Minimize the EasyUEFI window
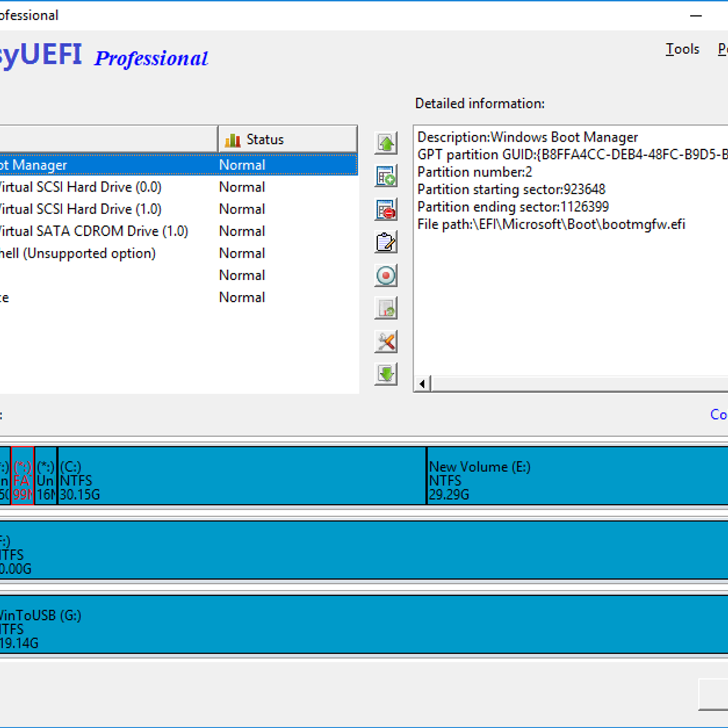This screenshot has height=728, width=728. 696,15
